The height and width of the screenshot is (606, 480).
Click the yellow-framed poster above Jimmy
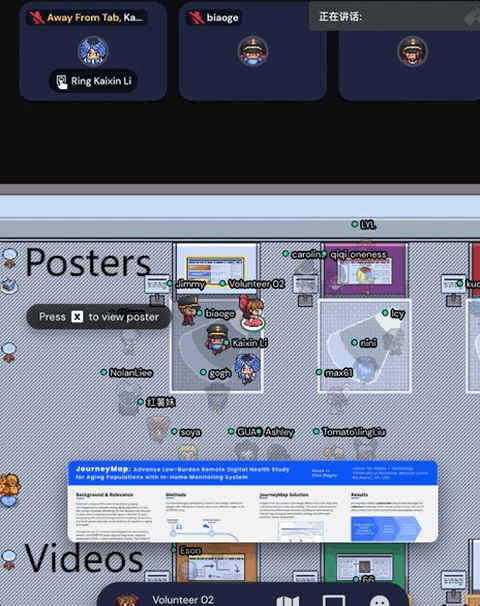(x=215, y=271)
